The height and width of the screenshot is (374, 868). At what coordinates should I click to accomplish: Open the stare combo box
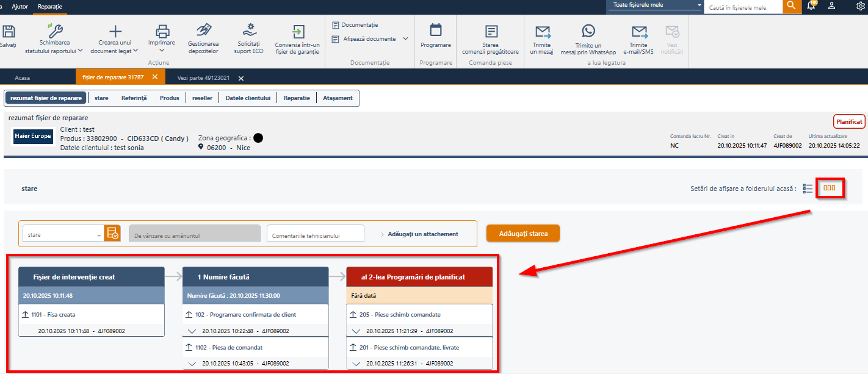[63, 234]
